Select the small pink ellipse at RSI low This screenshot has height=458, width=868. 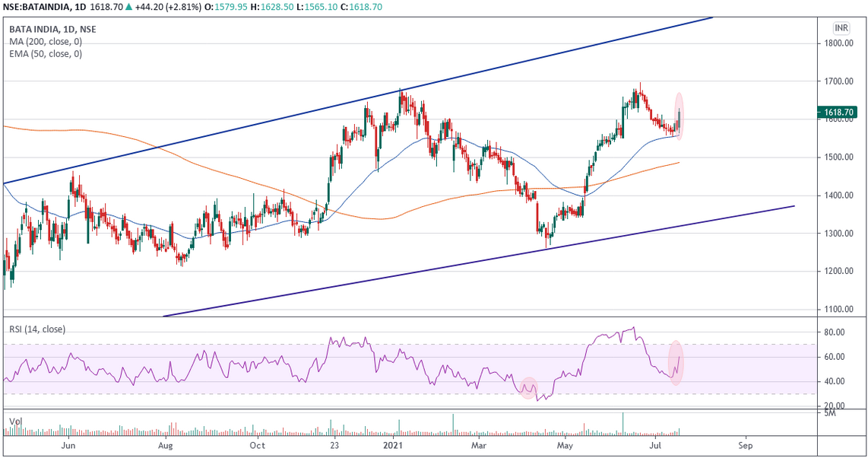tap(527, 388)
